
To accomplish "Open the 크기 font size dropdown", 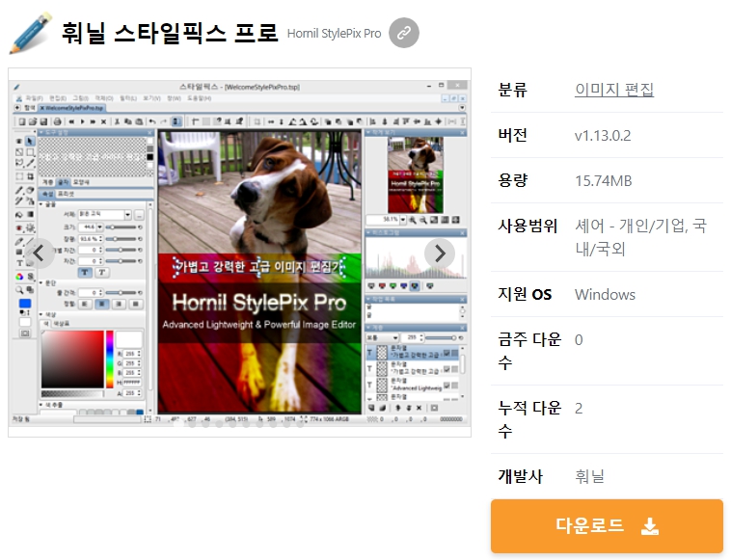I will tap(99, 227).
